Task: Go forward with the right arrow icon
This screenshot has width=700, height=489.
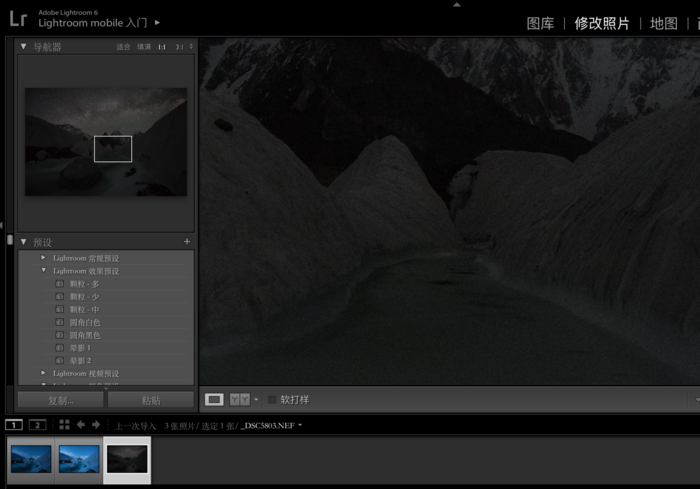Action: (96, 425)
